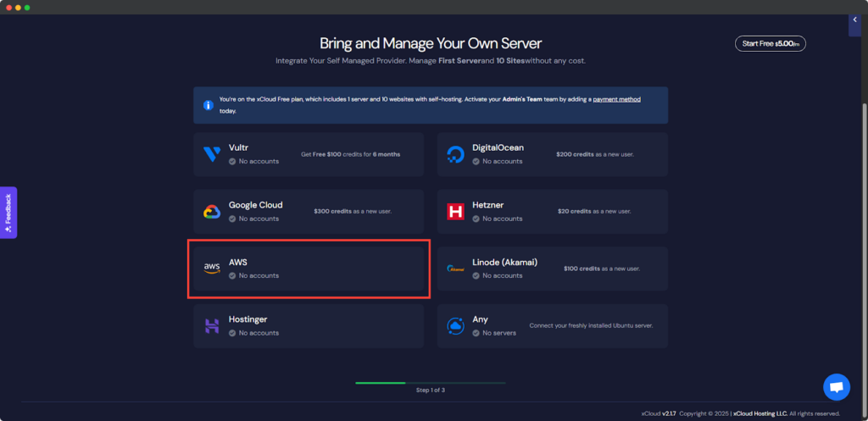The height and width of the screenshot is (421, 868).
Task: Click the Vultr free $100 credits text
Action: click(350, 154)
